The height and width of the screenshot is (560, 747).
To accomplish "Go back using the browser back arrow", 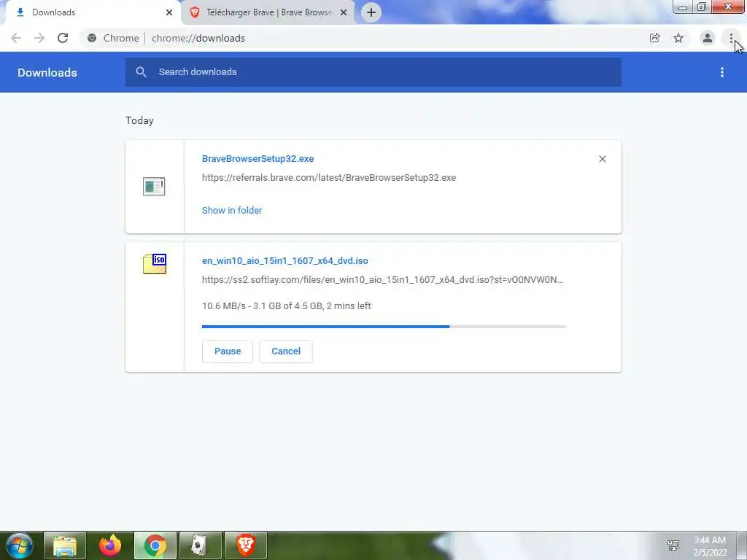I will [16, 38].
